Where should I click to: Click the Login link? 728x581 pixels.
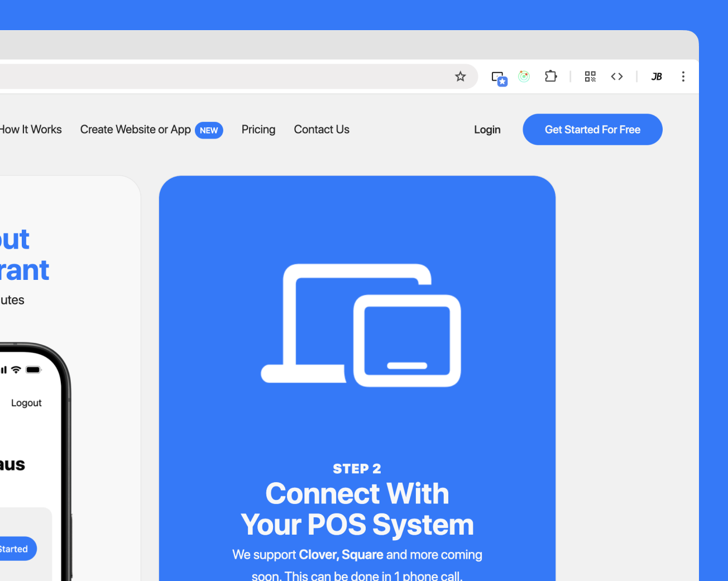point(487,129)
